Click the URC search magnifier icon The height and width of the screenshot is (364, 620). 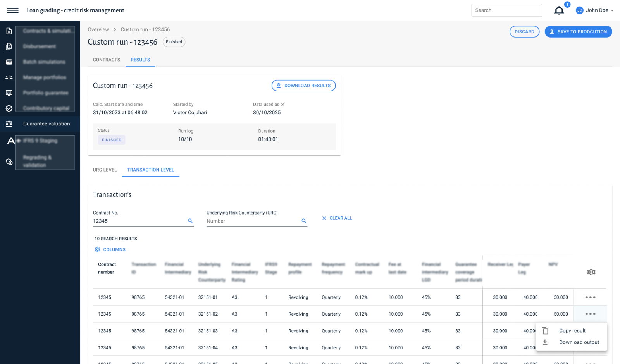pyautogui.click(x=304, y=221)
